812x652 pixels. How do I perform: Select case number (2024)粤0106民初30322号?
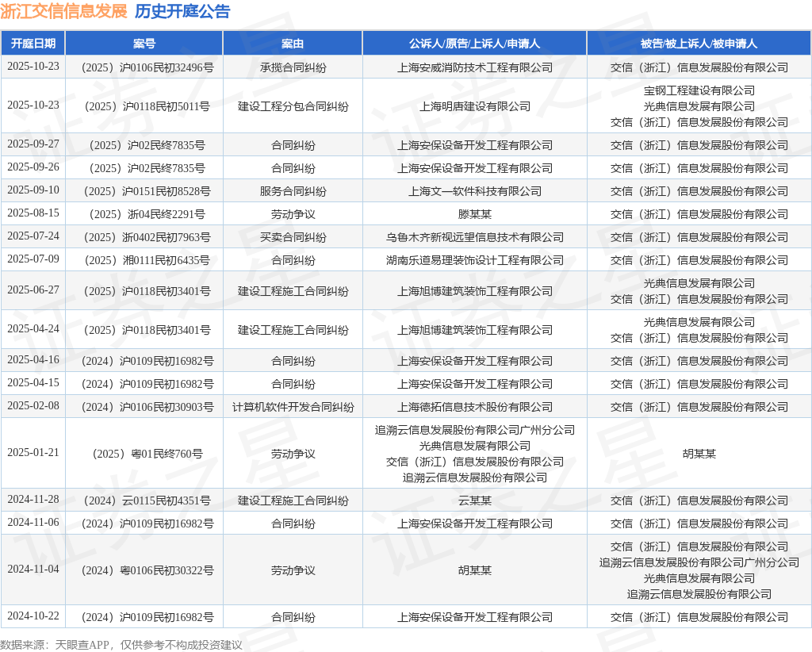click(147, 570)
